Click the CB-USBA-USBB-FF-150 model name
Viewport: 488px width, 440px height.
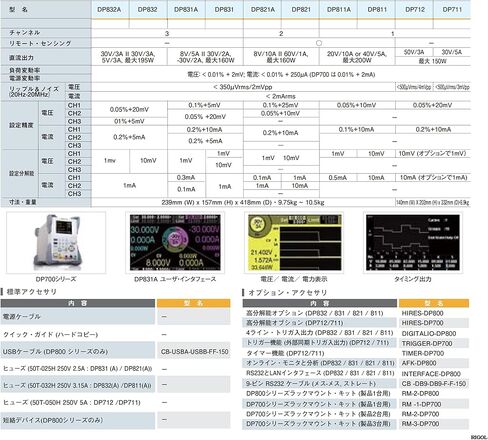(x=194, y=352)
